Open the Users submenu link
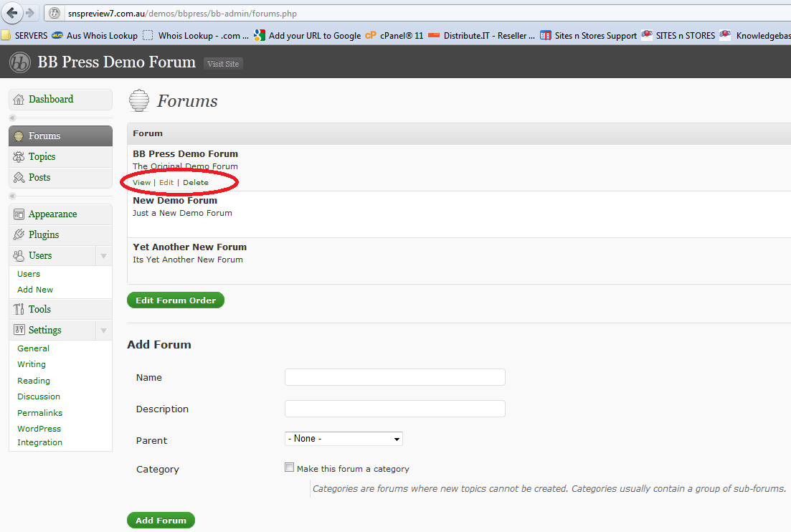The height and width of the screenshot is (532, 791). click(29, 274)
